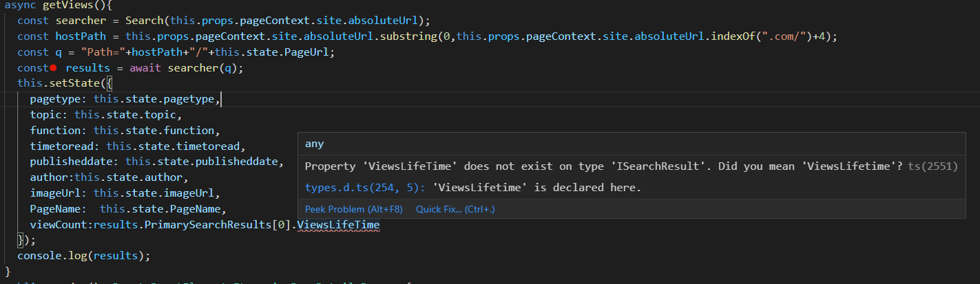Click this.setState call
Viewport: 980px width, 284px height.
(59, 83)
